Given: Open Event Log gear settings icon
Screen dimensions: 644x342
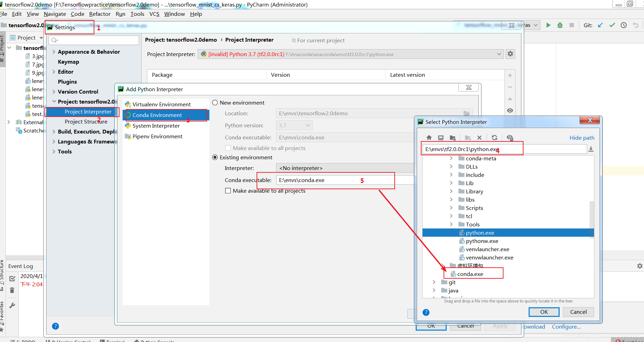Looking at the screenshot, I should point(640,266).
